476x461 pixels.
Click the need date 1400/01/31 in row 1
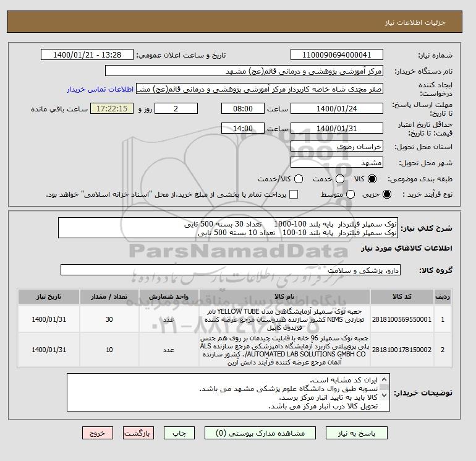coord(49,319)
